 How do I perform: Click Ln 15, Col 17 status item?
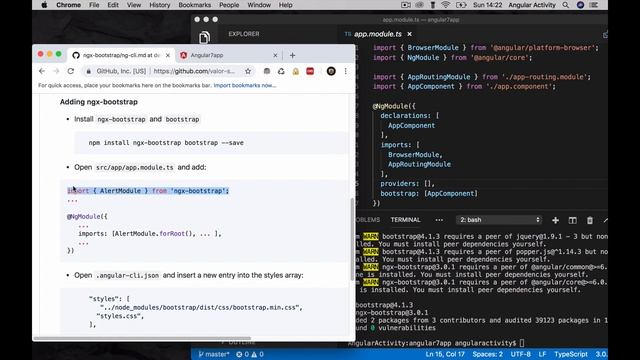(445, 354)
